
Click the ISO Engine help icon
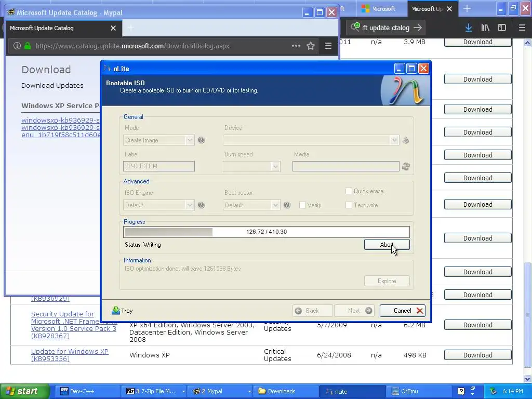click(201, 205)
